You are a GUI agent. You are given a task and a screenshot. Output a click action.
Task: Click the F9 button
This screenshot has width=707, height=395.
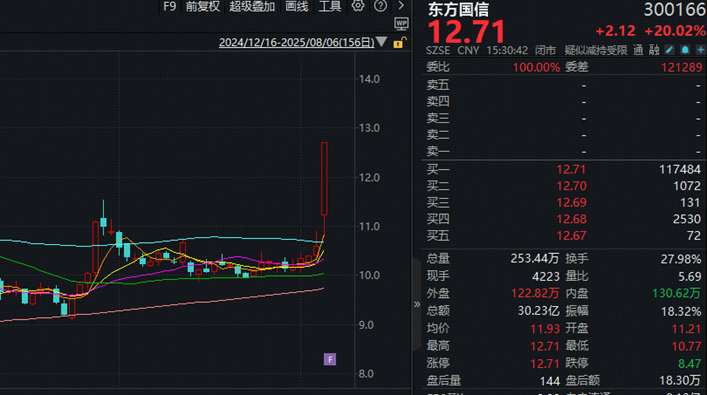tap(170, 6)
